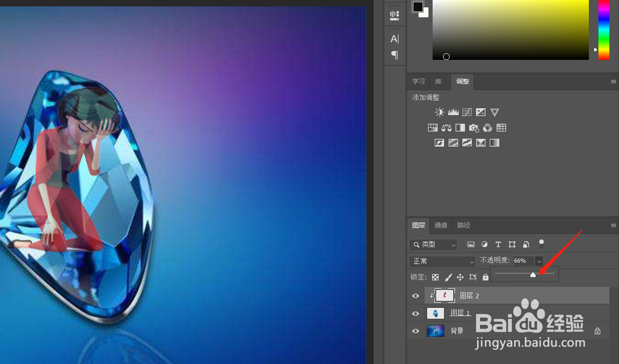Add a Photo Filter adjustment
The width and height of the screenshot is (619, 364).
[474, 127]
